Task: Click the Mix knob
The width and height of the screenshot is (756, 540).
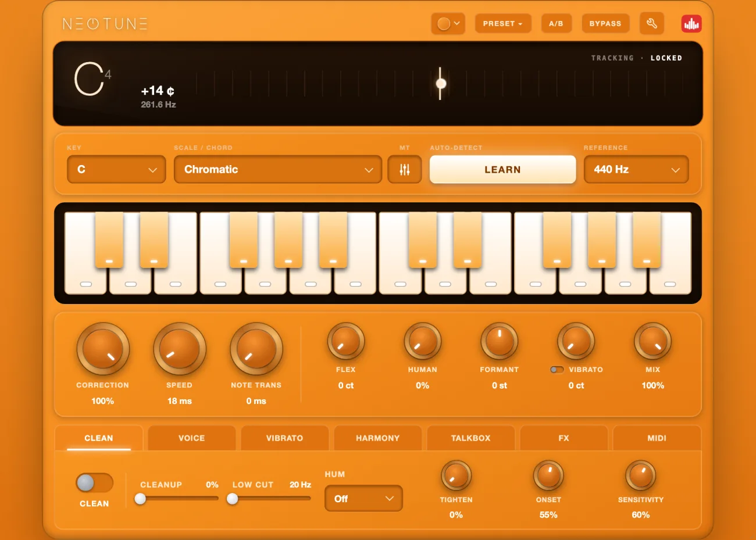Action: coord(653,341)
